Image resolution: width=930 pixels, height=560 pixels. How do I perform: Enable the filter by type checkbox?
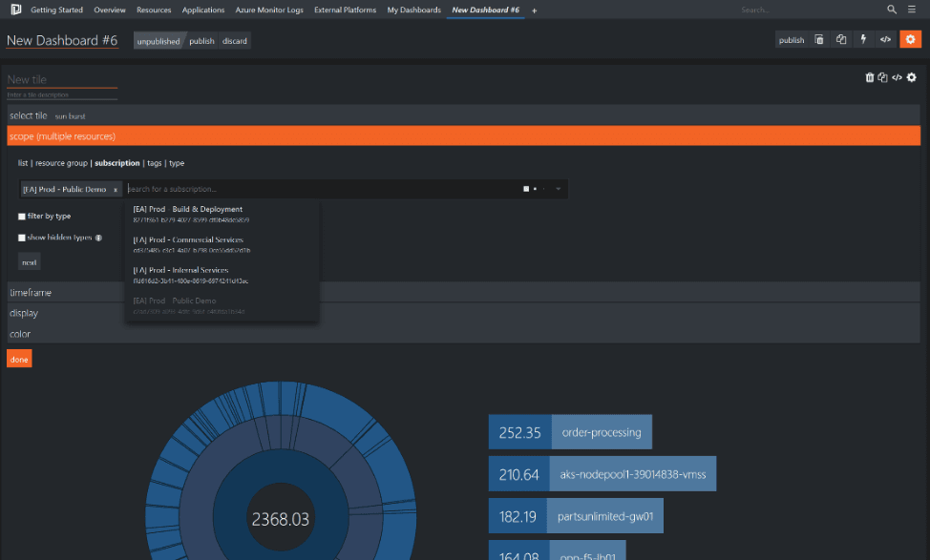tap(22, 217)
